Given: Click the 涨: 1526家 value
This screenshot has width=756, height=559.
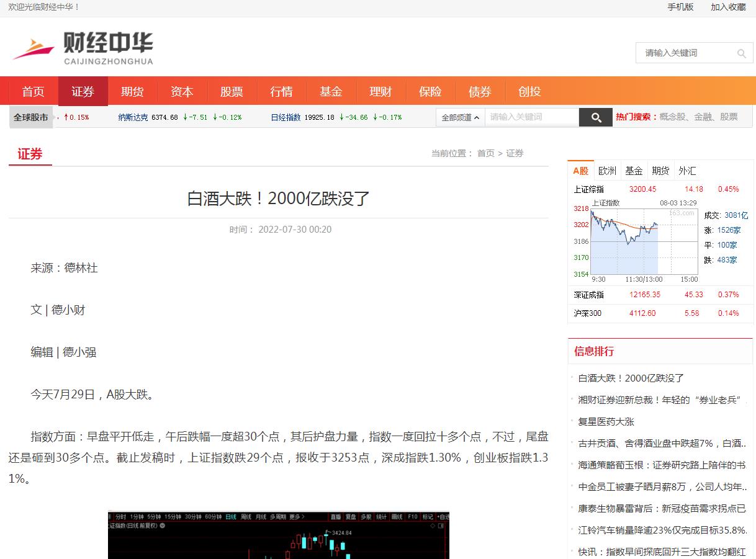Looking at the screenshot, I should tap(722, 230).
